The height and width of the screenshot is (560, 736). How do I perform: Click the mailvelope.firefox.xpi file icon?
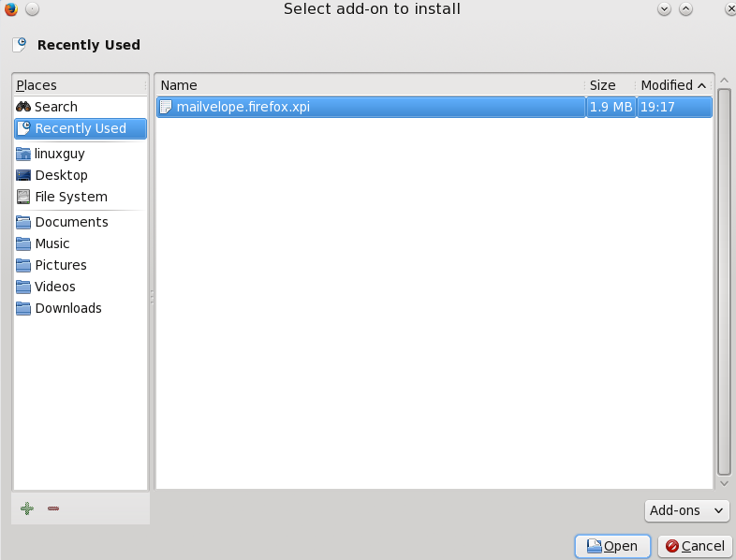(166, 107)
